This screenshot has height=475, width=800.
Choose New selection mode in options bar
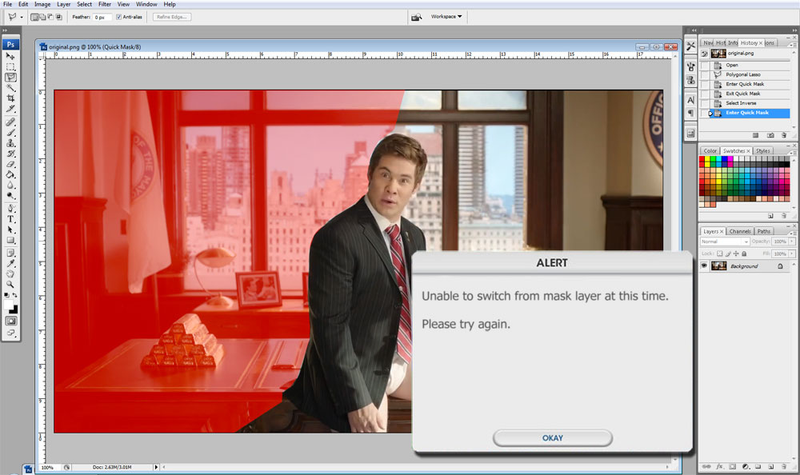click(x=35, y=17)
